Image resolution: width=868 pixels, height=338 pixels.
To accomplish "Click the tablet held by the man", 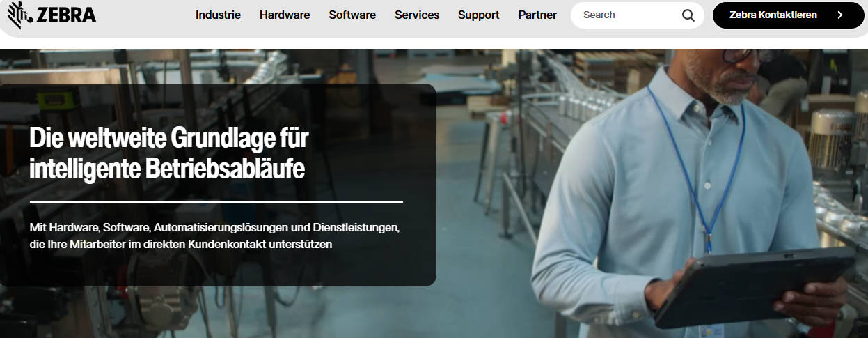I will 754,287.
